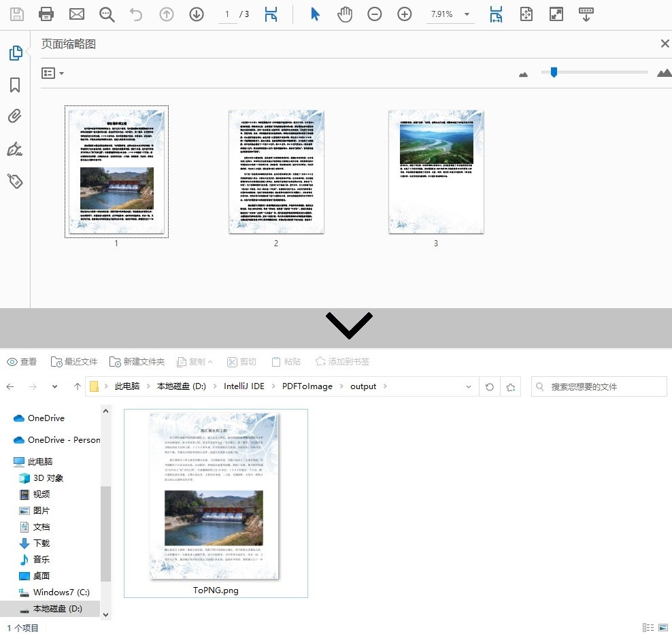Viewport: 672px width, 634px height.
Task: Select ToPNG.png file thumbnail
Action: coord(216,503)
